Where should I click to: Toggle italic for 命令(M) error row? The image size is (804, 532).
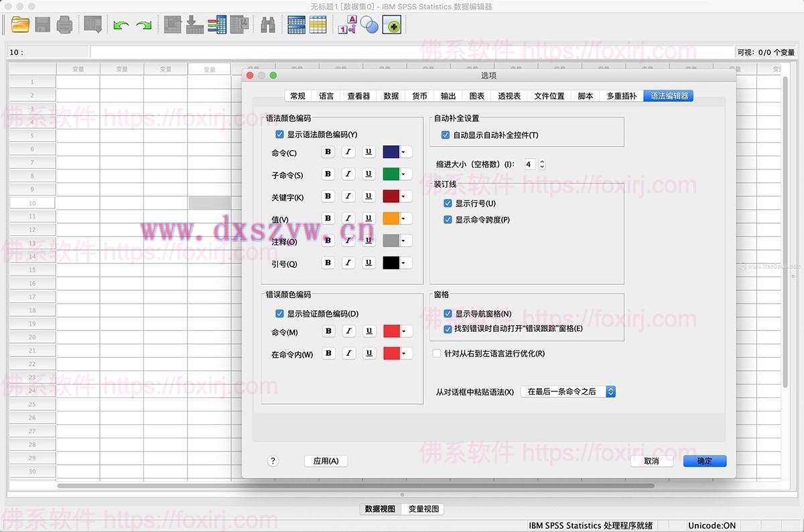tap(348, 331)
